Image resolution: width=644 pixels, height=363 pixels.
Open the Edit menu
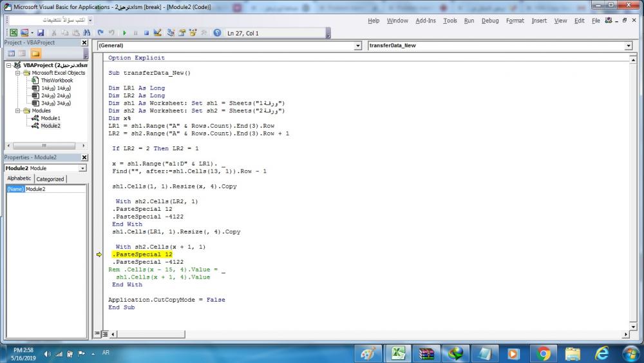click(x=579, y=21)
